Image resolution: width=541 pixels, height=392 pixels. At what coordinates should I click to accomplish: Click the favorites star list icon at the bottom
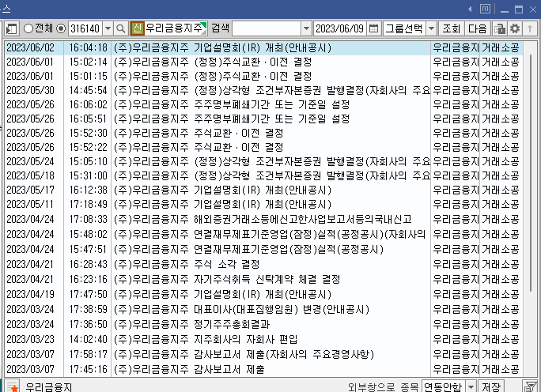13,386
